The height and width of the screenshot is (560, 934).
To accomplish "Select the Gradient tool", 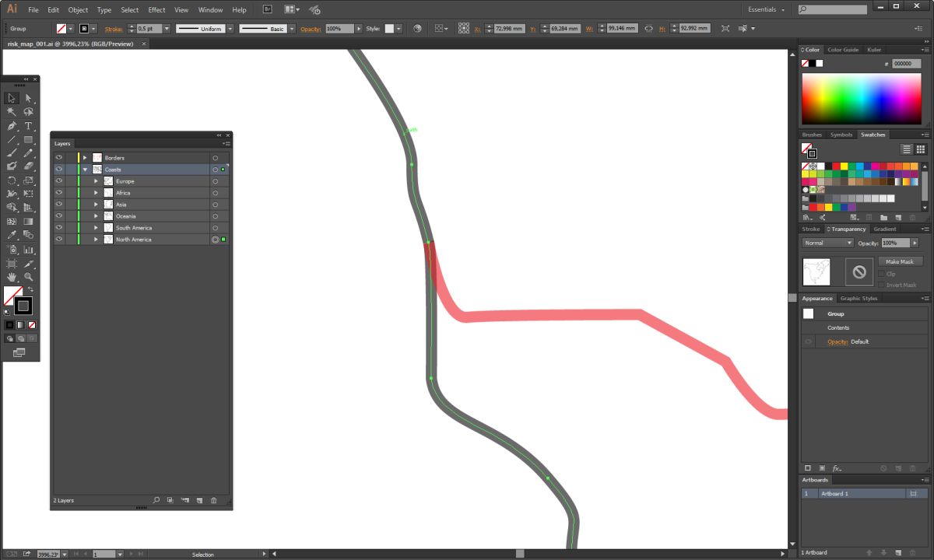I will pyautogui.click(x=29, y=222).
